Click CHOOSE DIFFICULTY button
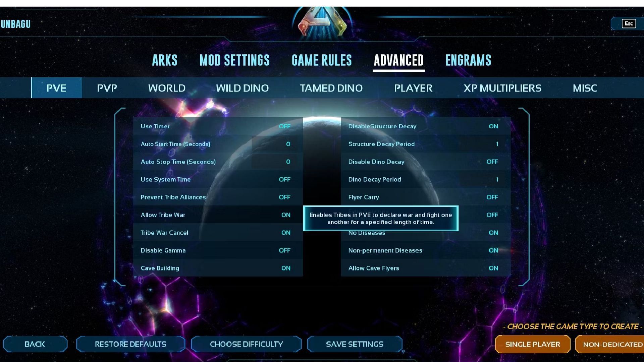 click(x=247, y=344)
